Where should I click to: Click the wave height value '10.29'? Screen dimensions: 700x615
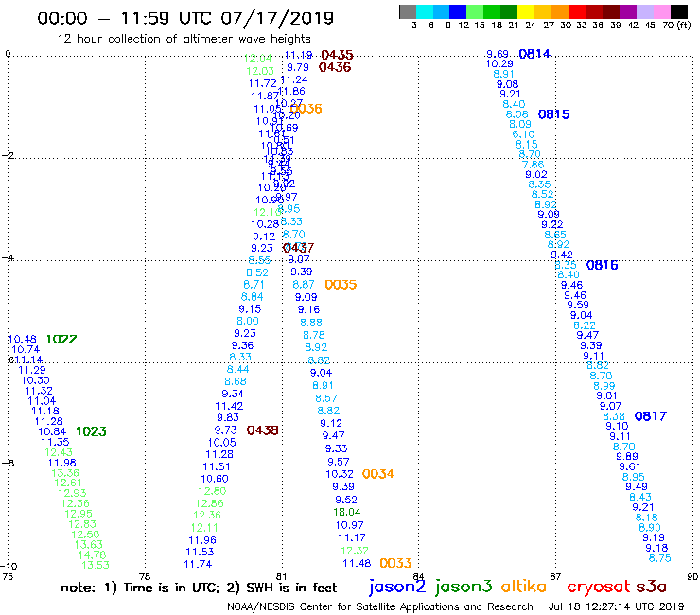tap(499, 64)
